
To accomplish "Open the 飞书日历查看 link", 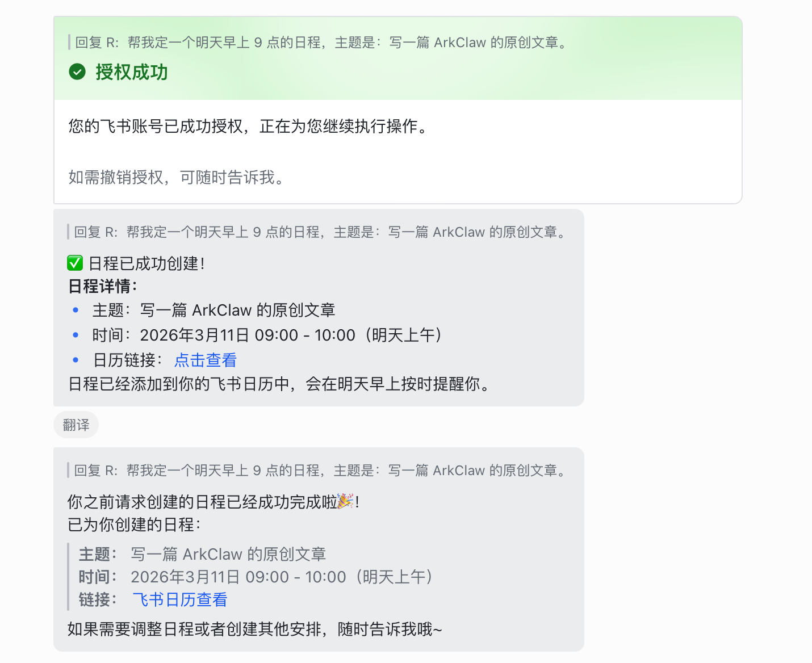I will click(x=179, y=599).
